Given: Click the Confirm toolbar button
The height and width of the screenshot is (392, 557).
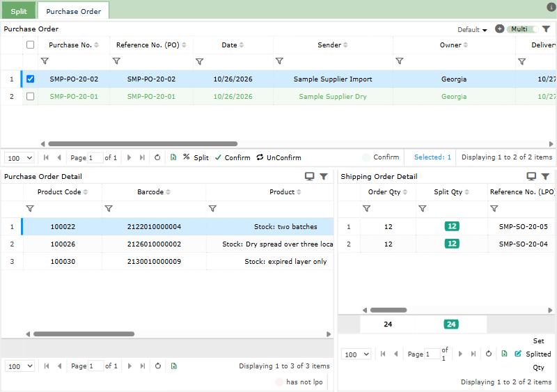Looking at the screenshot, I should click(x=233, y=157).
